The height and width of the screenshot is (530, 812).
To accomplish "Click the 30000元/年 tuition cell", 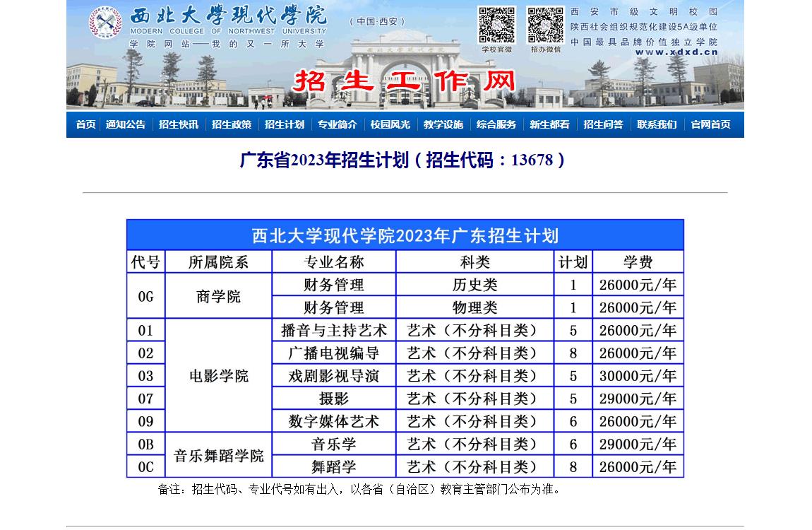I will click(x=638, y=376).
